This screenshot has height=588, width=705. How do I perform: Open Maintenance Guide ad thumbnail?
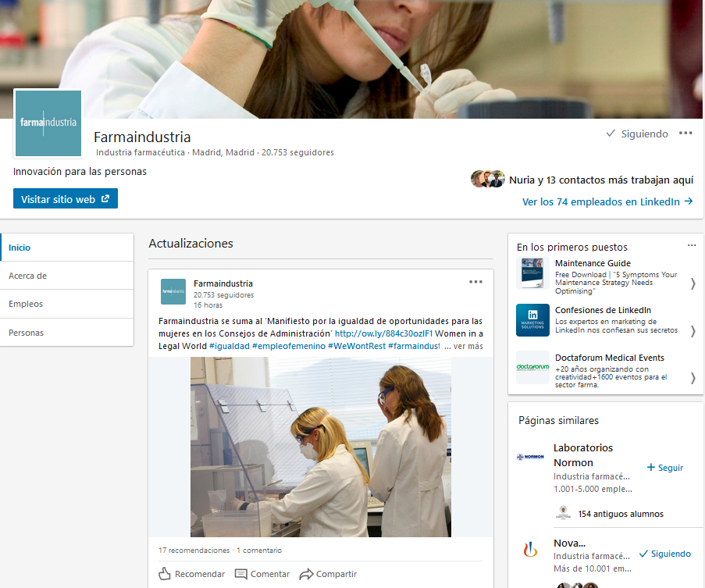pyautogui.click(x=532, y=273)
